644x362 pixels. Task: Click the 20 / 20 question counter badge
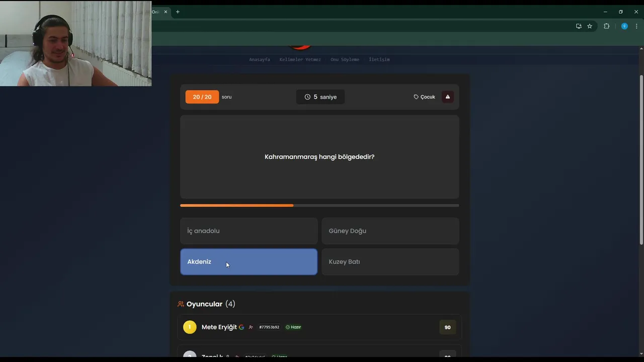coord(202,97)
